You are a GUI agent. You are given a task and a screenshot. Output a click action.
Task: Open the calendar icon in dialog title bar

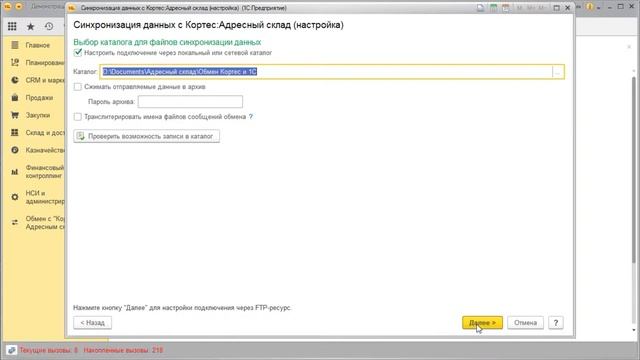[506, 8]
